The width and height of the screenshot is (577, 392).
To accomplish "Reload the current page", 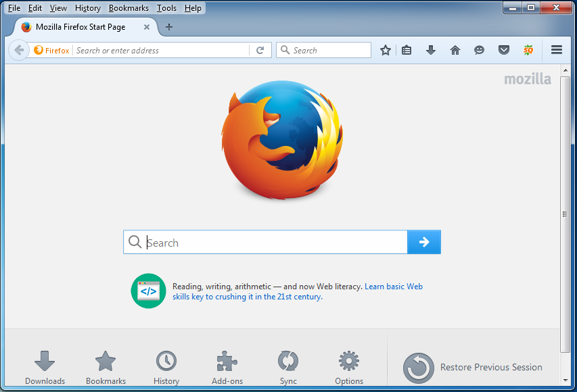I will click(x=260, y=50).
